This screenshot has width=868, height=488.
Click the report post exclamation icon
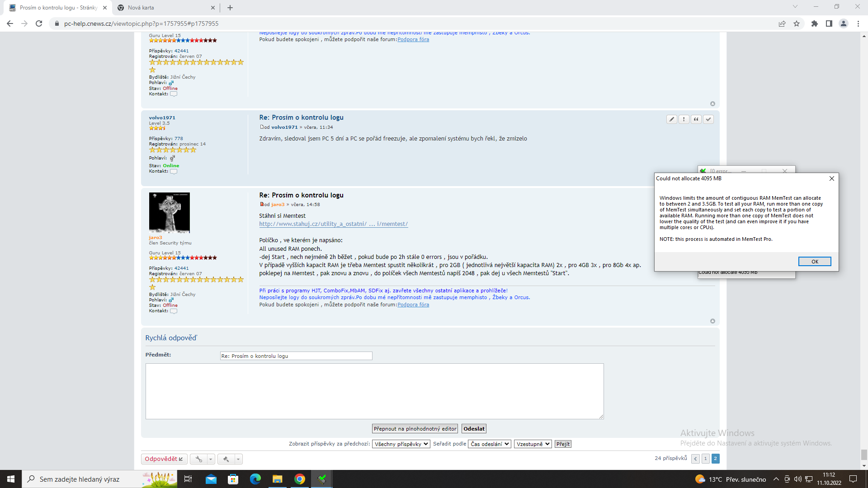[684, 119]
